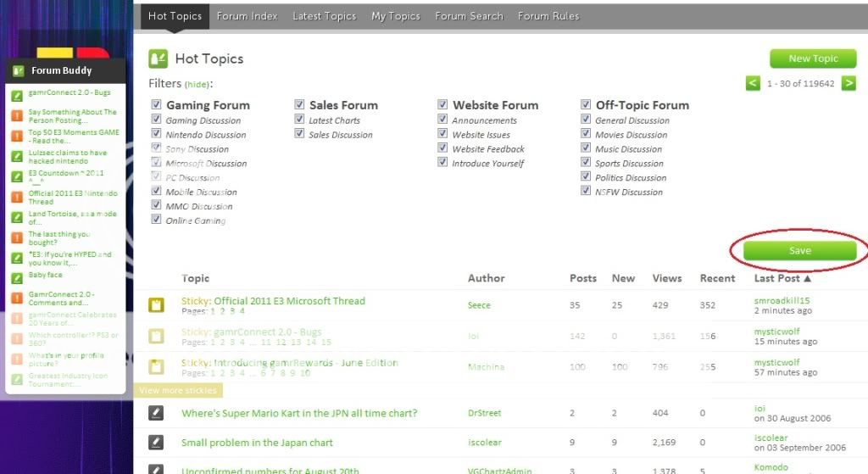Click the green previous page arrow

click(753, 83)
